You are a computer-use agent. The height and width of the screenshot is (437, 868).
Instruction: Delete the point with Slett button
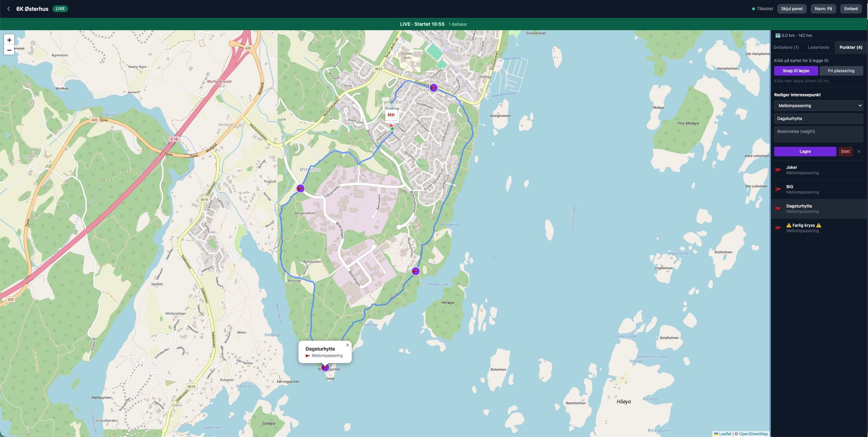[x=845, y=152]
